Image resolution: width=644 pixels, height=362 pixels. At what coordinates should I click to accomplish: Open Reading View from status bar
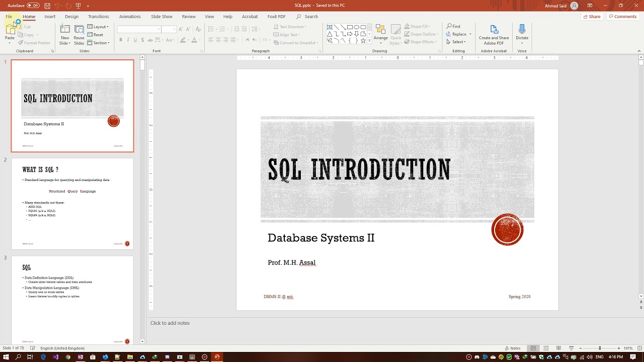[x=558, y=348]
